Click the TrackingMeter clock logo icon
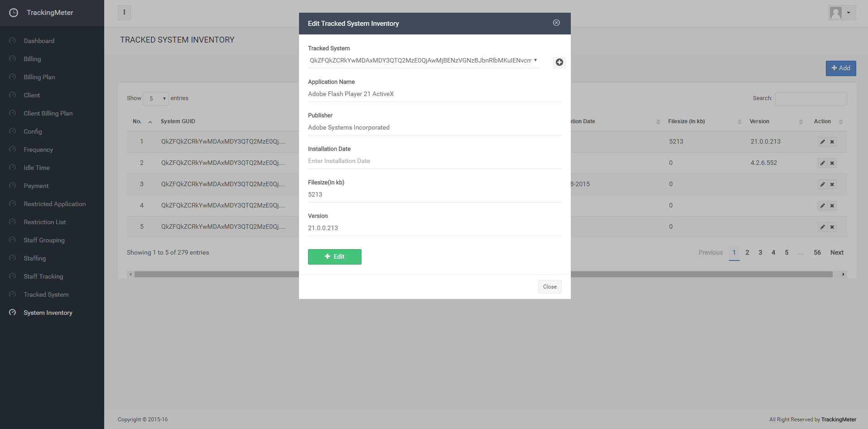 [14, 13]
